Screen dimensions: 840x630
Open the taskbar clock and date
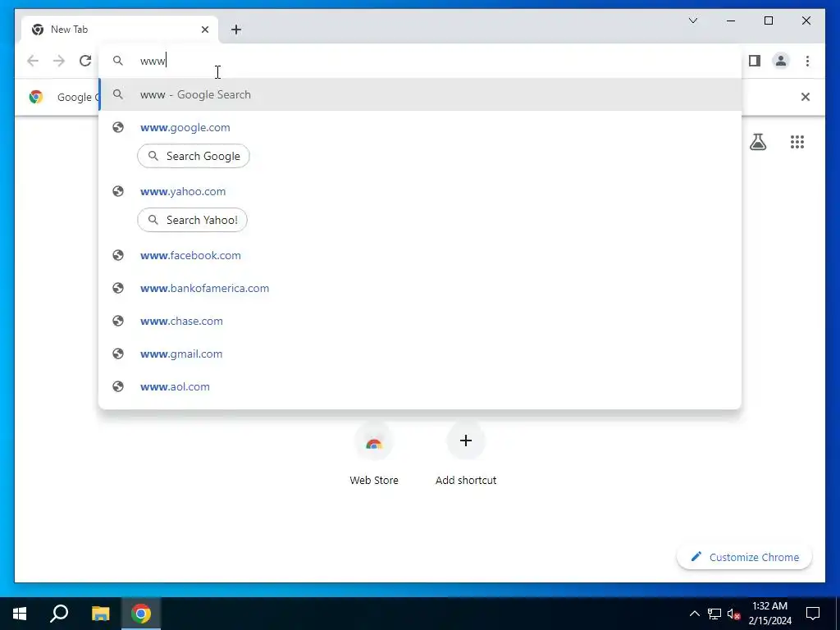pyautogui.click(x=769, y=614)
